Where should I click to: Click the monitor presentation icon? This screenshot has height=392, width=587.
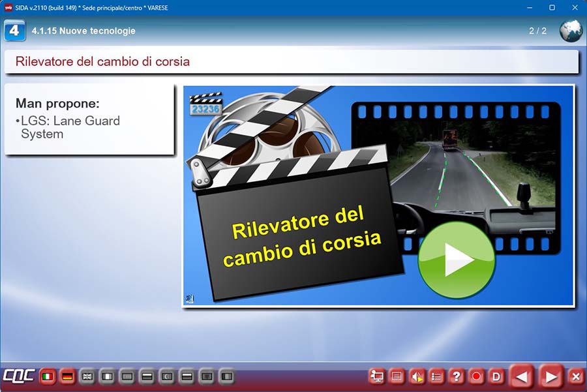(376, 376)
